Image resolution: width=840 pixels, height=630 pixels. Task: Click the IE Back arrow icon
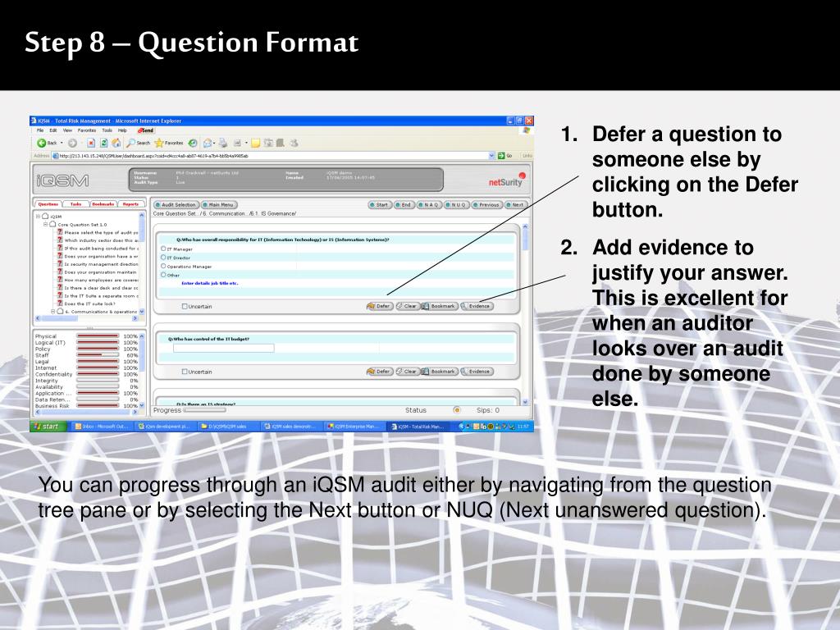tap(41, 143)
